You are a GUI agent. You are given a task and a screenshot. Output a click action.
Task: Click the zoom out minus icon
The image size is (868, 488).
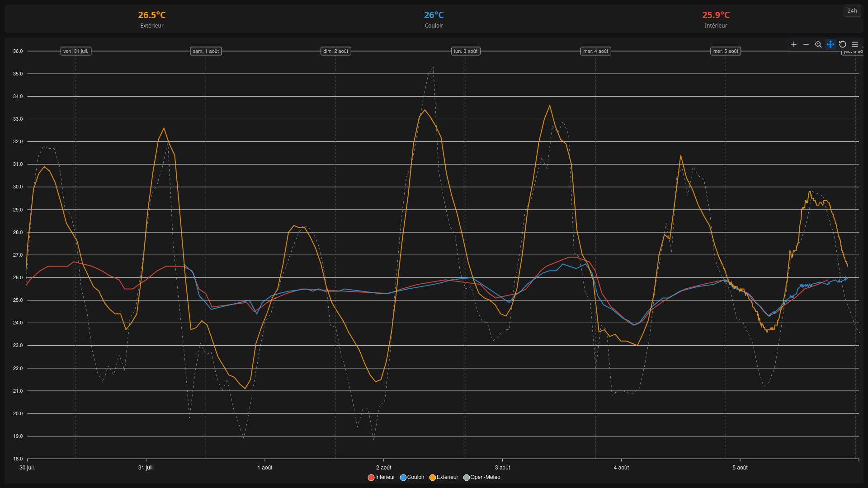806,44
